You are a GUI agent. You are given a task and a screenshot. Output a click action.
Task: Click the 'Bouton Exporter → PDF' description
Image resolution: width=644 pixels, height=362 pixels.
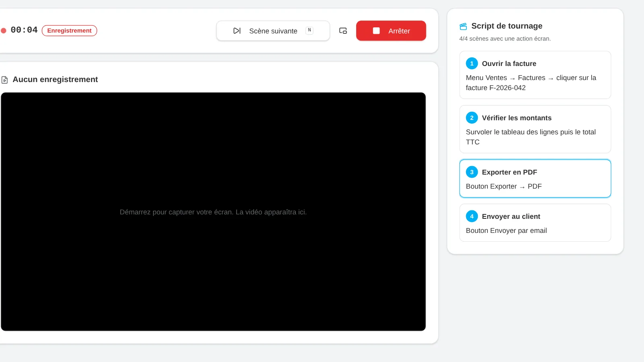coord(504,186)
